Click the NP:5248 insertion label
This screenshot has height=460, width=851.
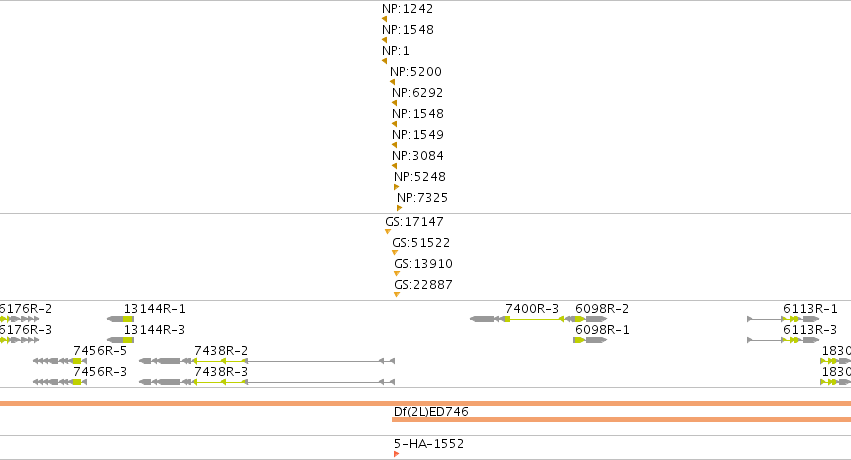(420, 177)
